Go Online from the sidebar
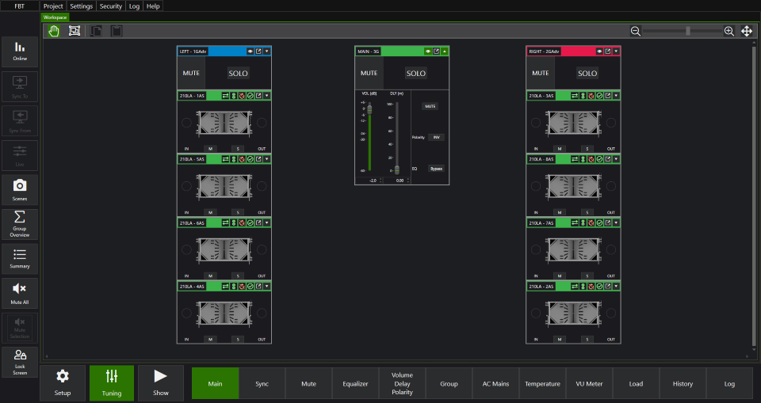 20,51
